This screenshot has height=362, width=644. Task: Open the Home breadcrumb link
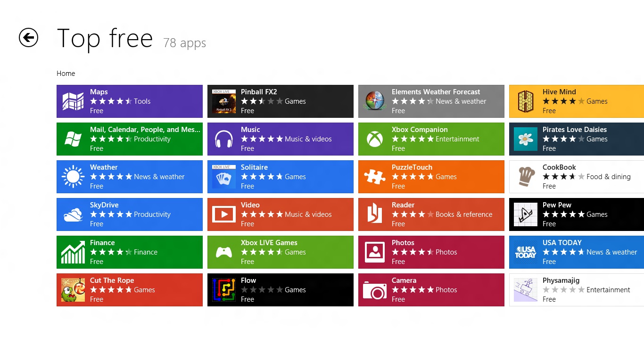tap(66, 74)
